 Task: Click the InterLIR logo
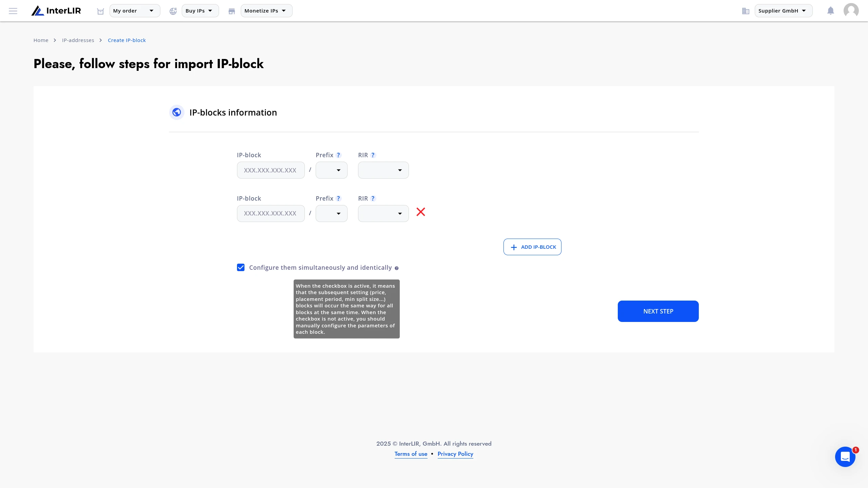[x=56, y=11]
